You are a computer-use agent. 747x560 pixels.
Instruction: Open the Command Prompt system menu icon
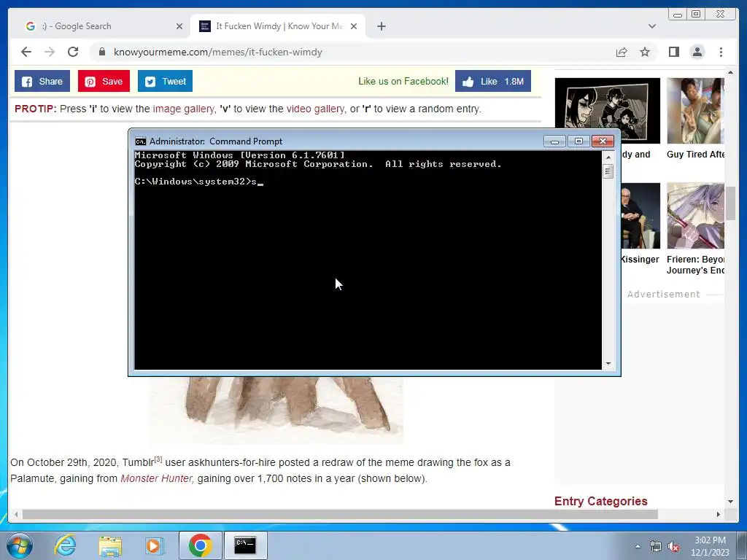point(141,141)
